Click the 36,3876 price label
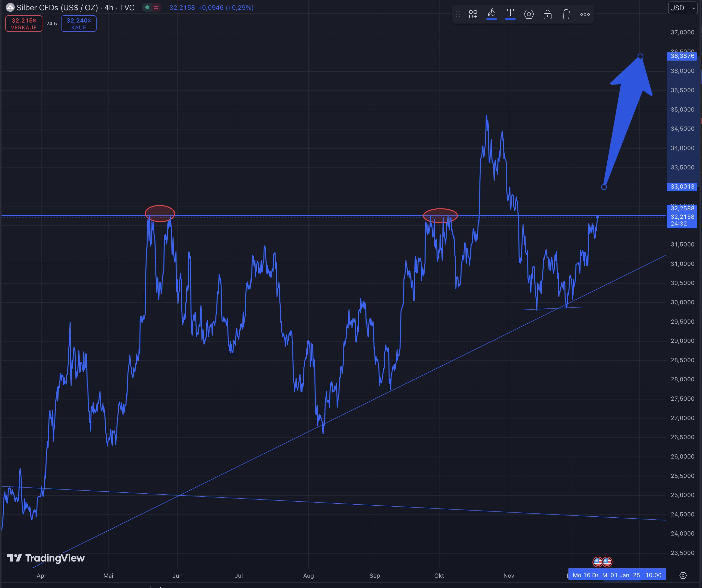 click(x=682, y=56)
